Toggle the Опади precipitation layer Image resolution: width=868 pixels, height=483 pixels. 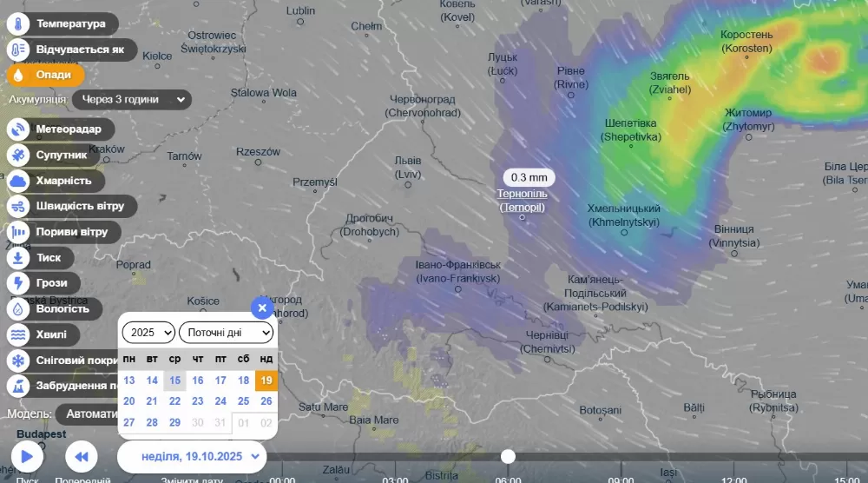point(18,75)
